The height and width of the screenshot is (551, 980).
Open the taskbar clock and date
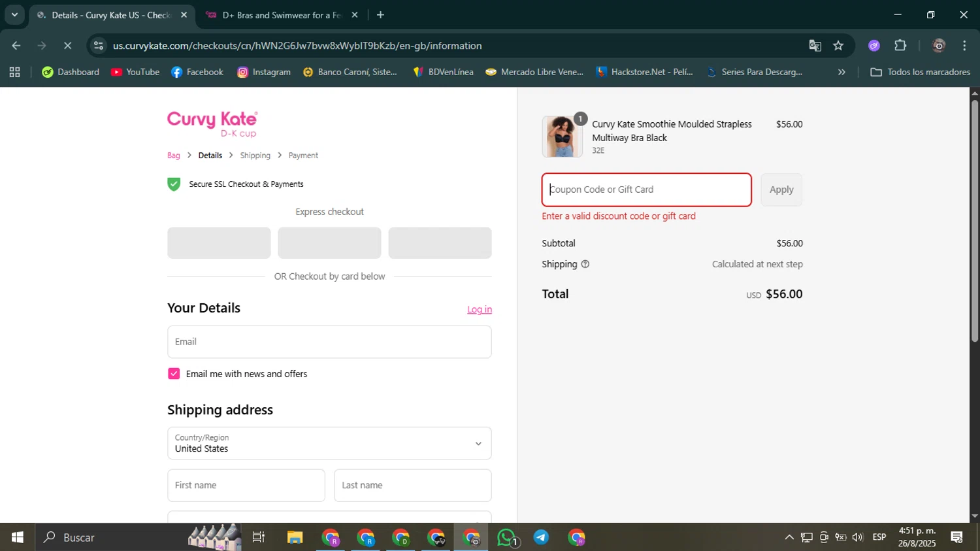point(917,537)
